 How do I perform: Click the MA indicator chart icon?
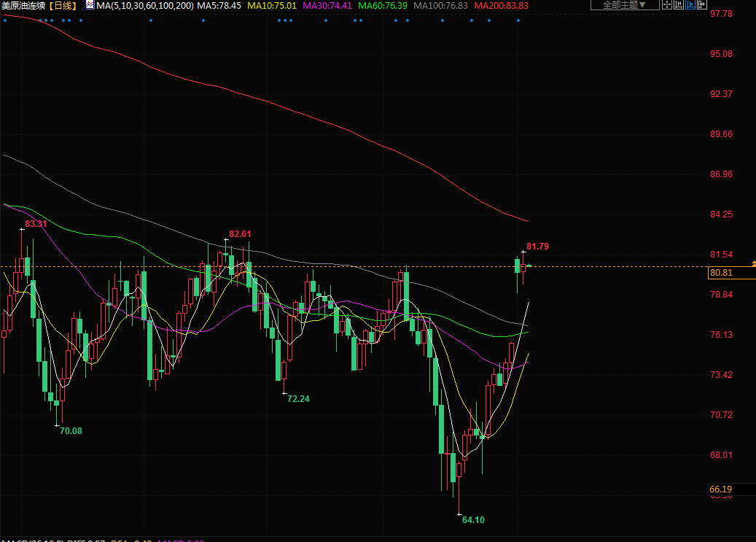pos(90,5)
